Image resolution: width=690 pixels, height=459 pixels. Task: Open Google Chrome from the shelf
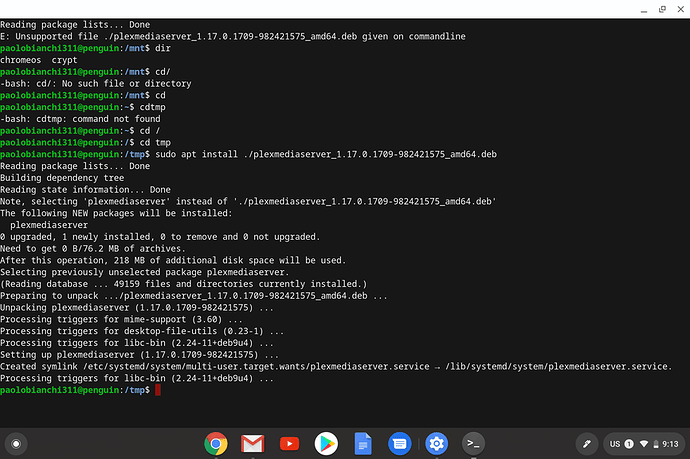(x=216, y=444)
